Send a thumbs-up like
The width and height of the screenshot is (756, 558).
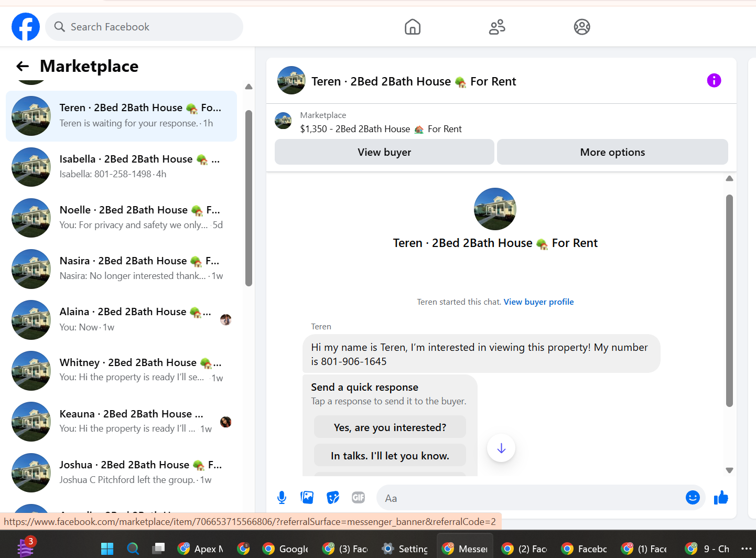721,498
